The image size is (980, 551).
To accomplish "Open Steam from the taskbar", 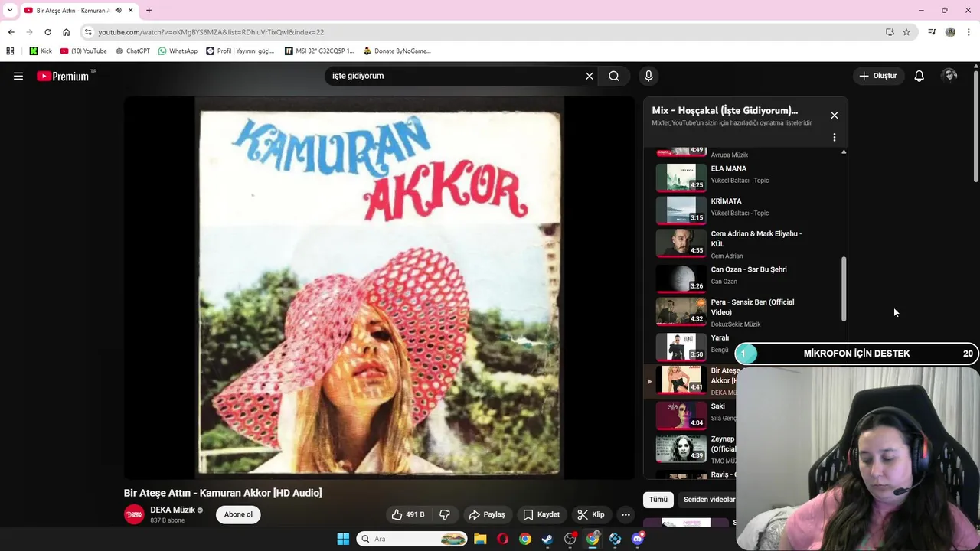I will point(547,539).
